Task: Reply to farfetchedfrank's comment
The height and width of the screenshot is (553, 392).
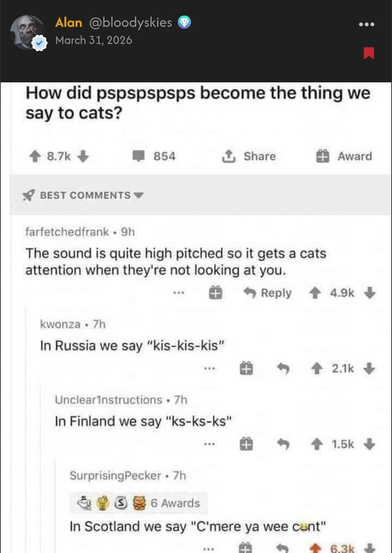Action: pos(268,293)
